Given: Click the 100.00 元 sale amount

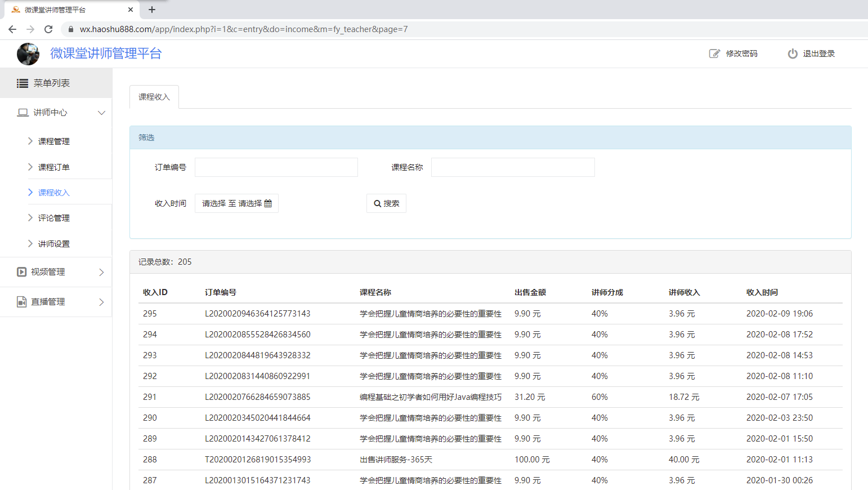Looking at the screenshot, I should pos(532,460).
